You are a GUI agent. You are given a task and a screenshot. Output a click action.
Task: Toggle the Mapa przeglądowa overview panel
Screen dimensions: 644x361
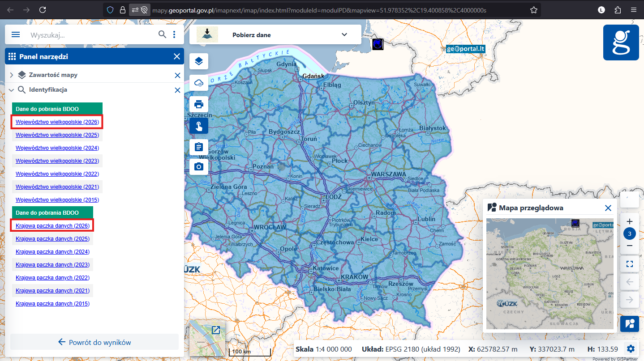pyautogui.click(x=630, y=324)
